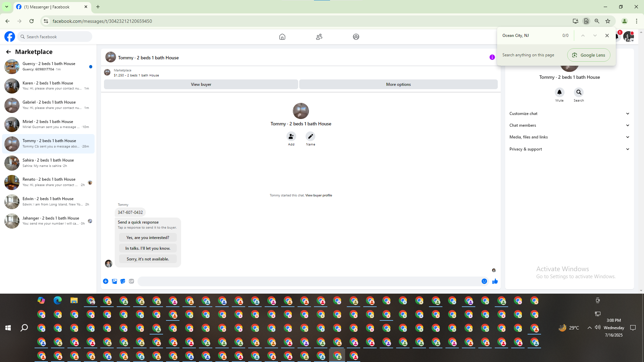
Task: Click the Facebook logo
Action: click(10, 37)
